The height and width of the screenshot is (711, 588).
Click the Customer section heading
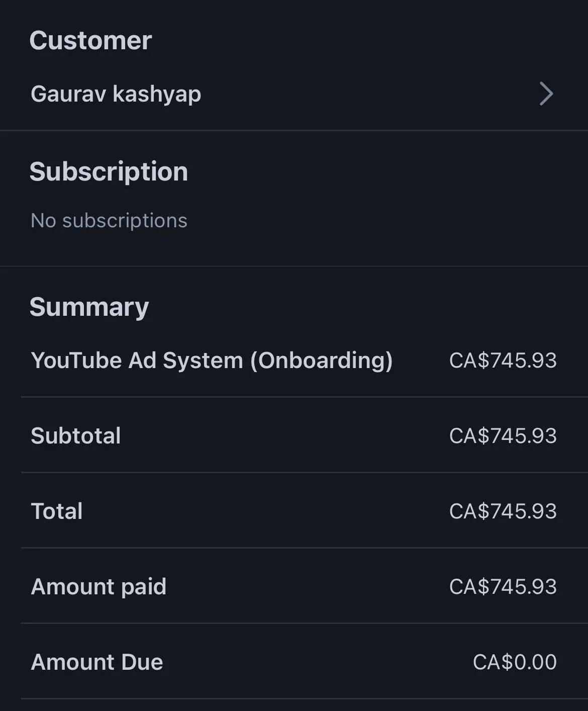(x=90, y=40)
